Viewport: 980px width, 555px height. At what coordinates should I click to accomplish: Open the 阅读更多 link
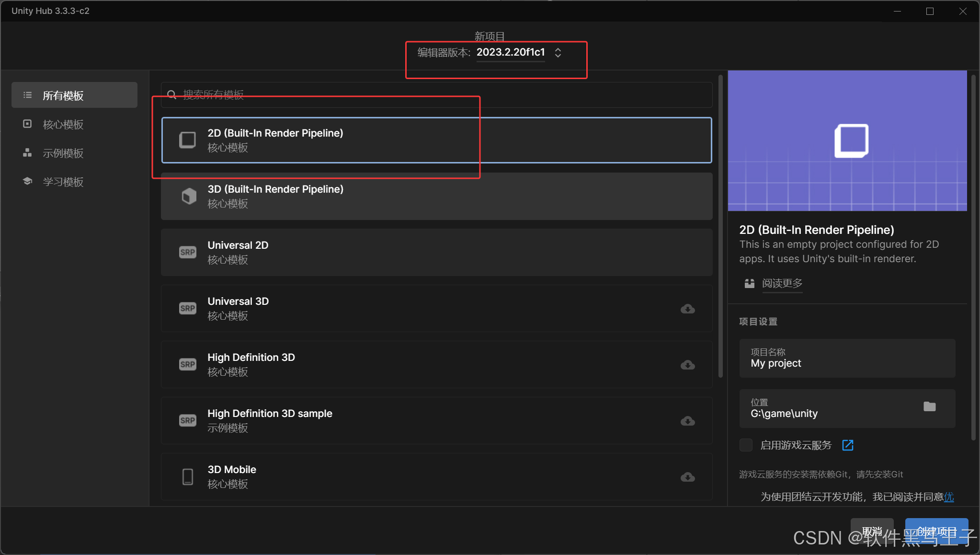coord(782,283)
